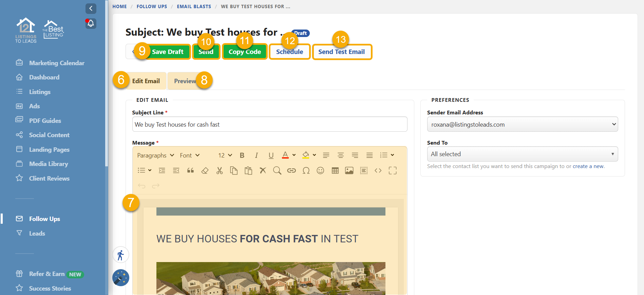Viewport: 644px width, 295px height.
Task: Click the special character omega icon
Action: click(x=306, y=170)
